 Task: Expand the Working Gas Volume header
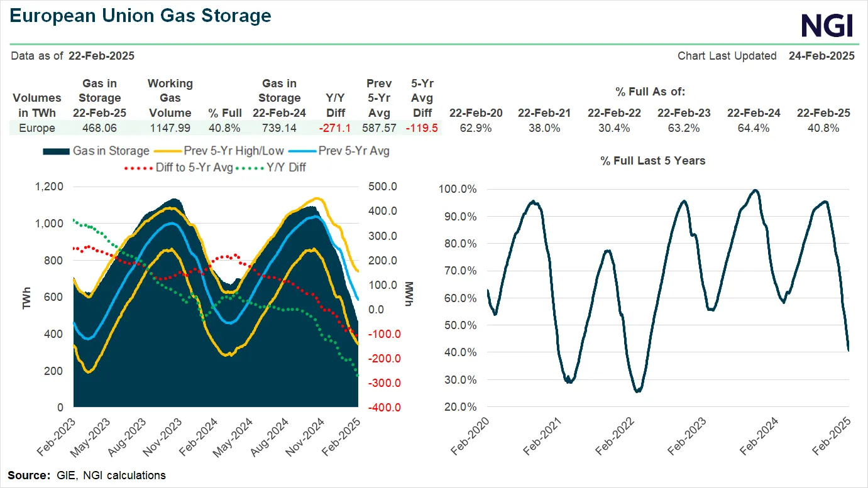point(170,97)
